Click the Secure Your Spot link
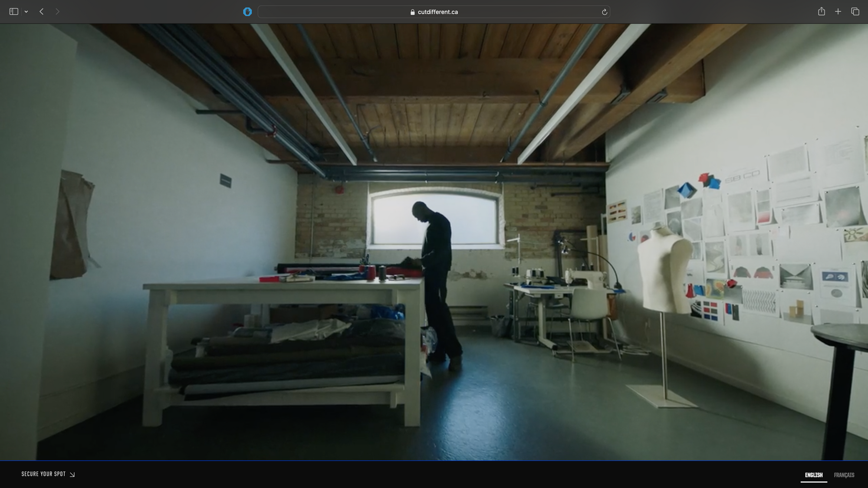This screenshot has width=868, height=488. click(43, 474)
